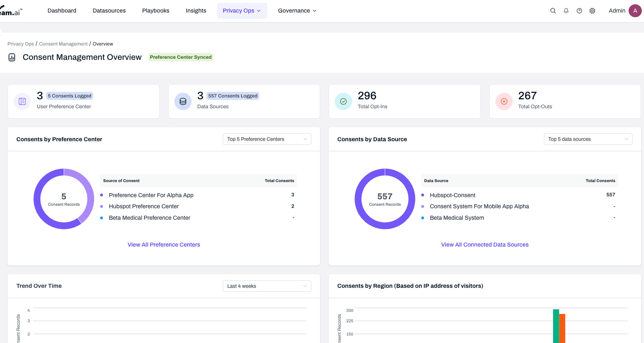
Task: Click the overview chart icon beside title
Action: pos(12,57)
